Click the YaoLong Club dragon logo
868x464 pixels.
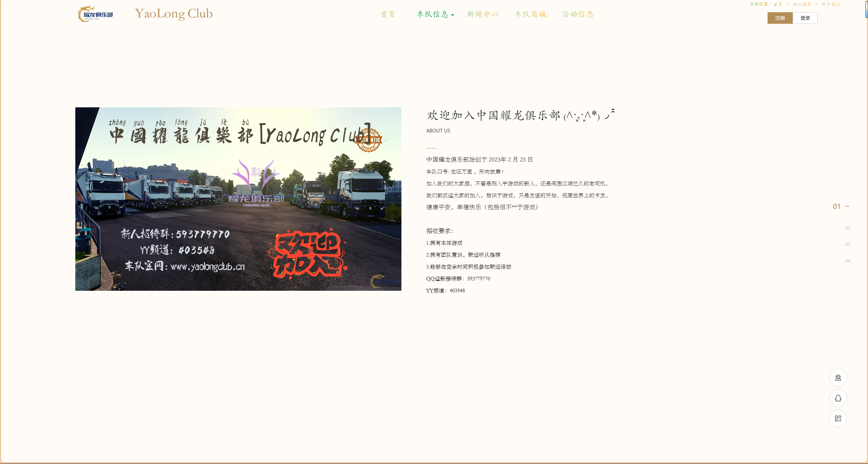point(95,14)
